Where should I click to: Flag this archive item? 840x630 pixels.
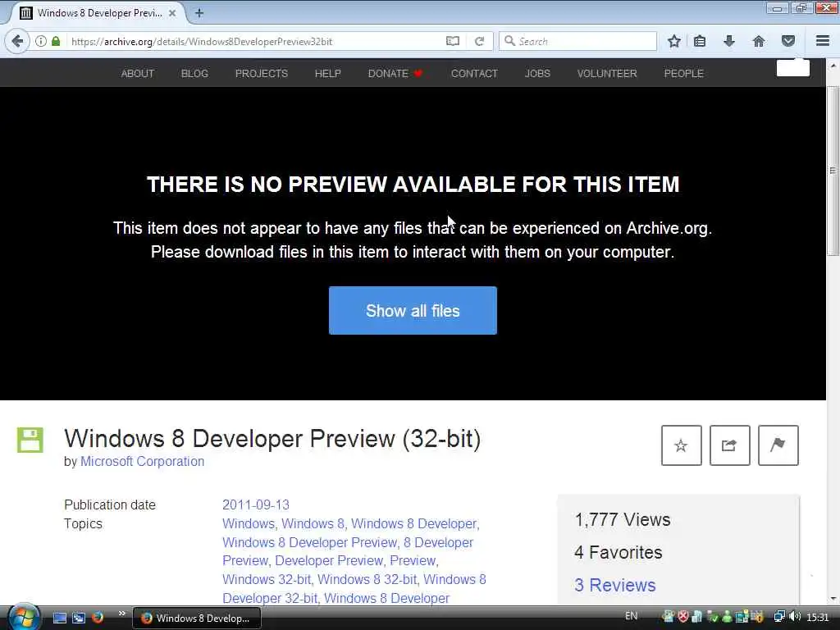pyautogui.click(x=778, y=445)
